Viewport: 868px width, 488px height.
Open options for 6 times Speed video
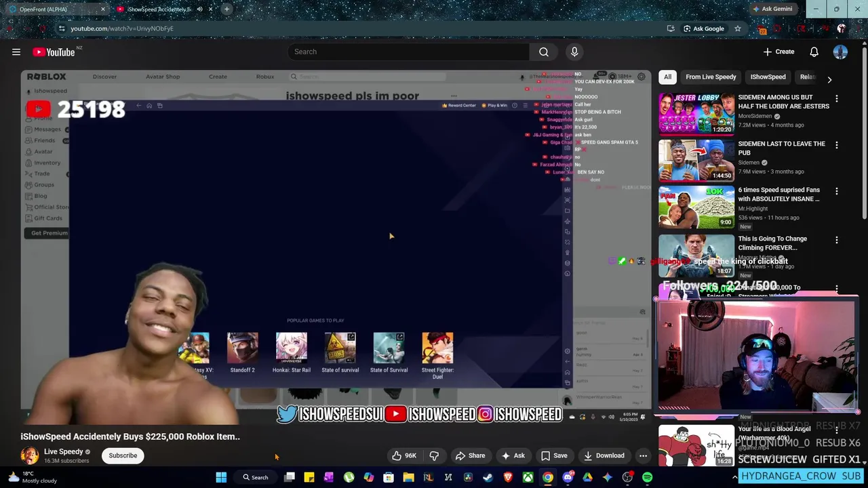coord(836,192)
